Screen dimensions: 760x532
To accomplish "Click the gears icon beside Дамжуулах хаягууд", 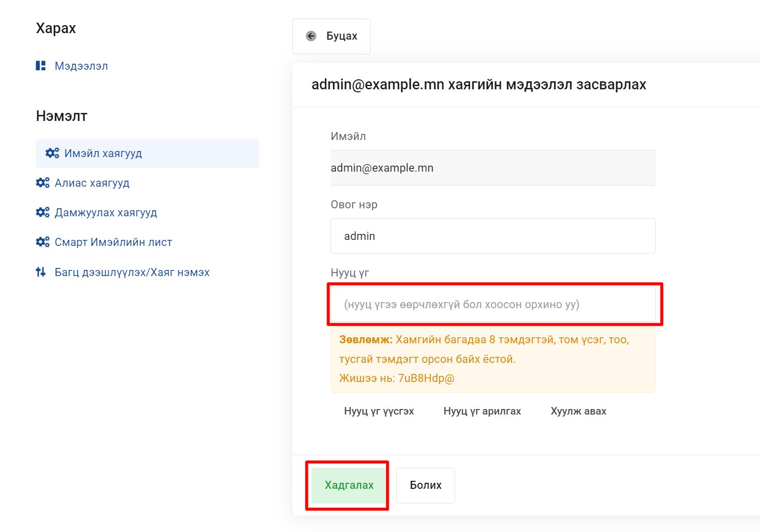I will coord(43,212).
